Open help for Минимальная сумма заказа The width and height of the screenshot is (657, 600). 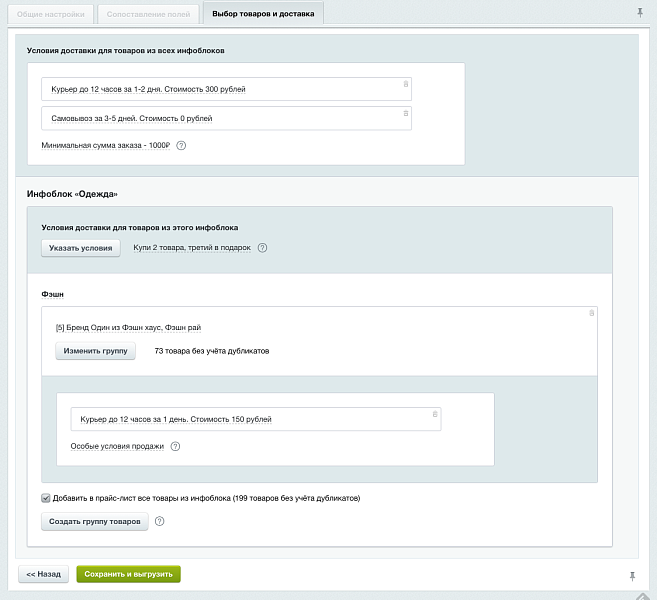click(181, 146)
